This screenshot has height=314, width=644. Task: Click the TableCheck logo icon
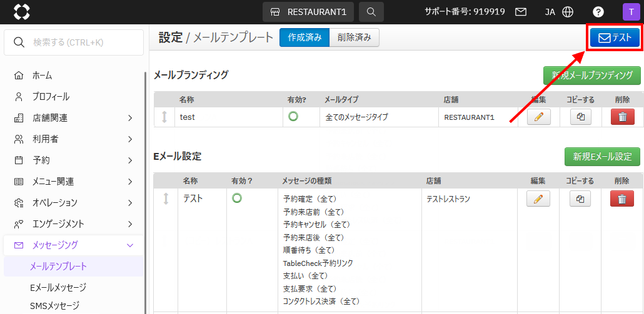[21, 12]
